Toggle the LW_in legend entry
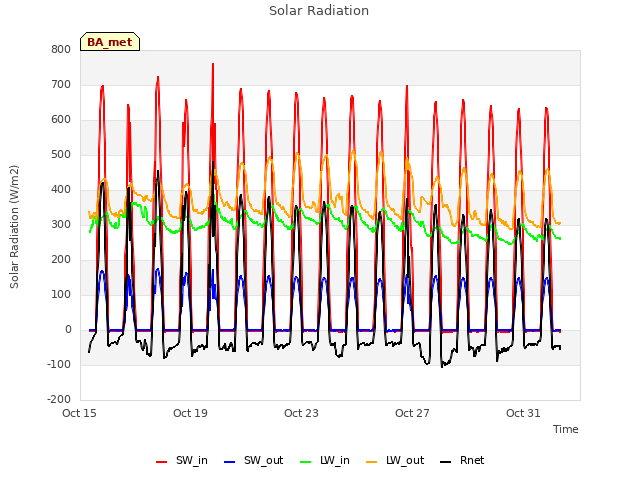This screenshot has width=640, height=480. pyautogui.click(x=325, y=460)
